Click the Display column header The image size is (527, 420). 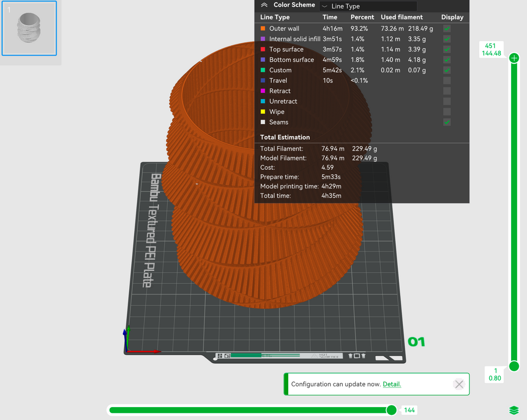click(x=452, y=17)
